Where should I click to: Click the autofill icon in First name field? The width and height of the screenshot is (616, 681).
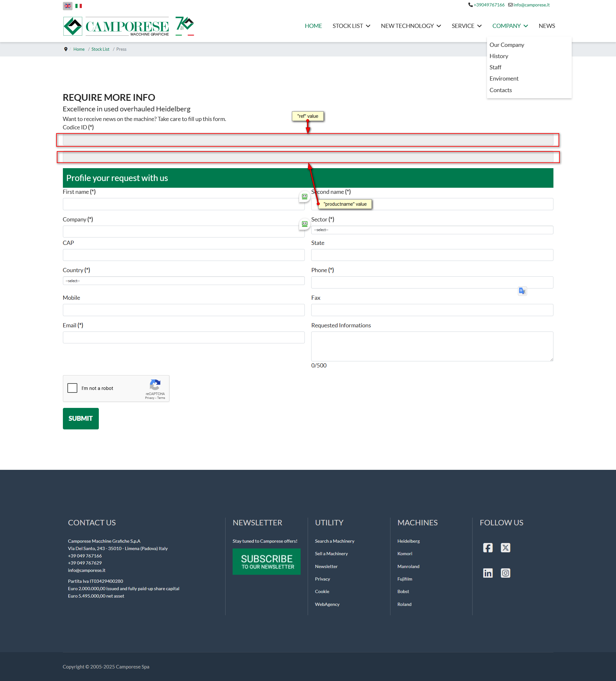304,196
